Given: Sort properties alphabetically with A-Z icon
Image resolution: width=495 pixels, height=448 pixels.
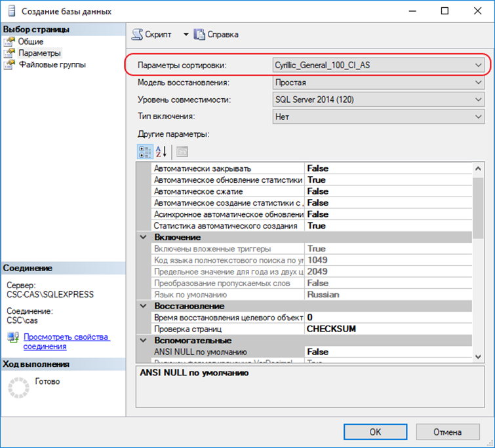Looking at the screenshot, I should pyautogui.click(x=161, y=152).
